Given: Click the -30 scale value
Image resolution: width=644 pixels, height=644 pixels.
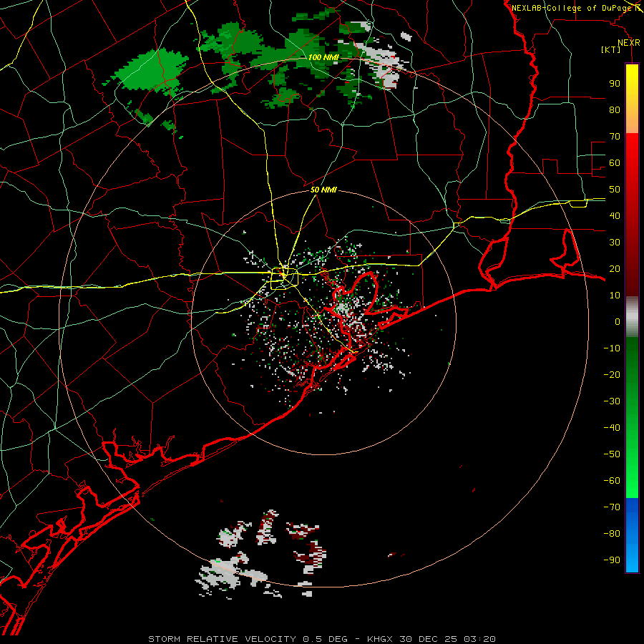Looking at the screenshot, I should (x=612, y=401).
